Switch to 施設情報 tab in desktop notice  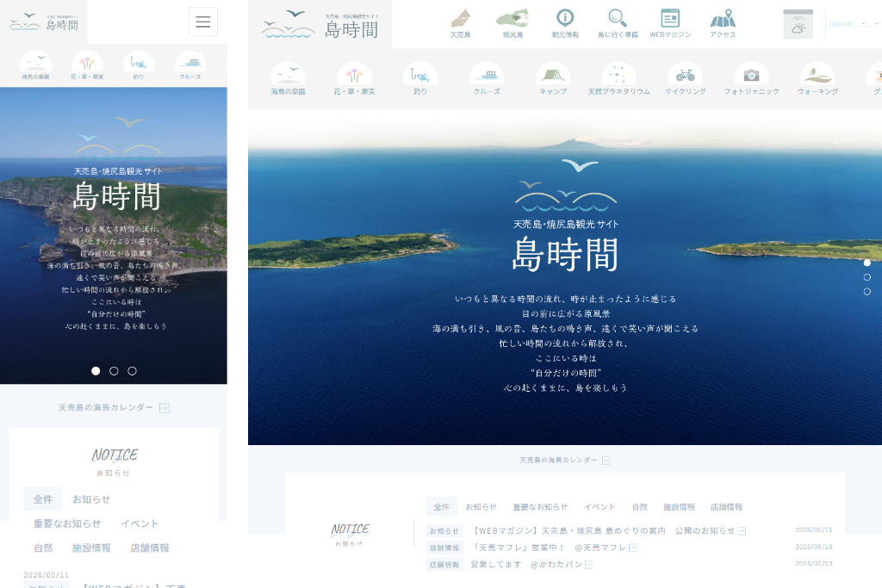[x=679, y=507]
